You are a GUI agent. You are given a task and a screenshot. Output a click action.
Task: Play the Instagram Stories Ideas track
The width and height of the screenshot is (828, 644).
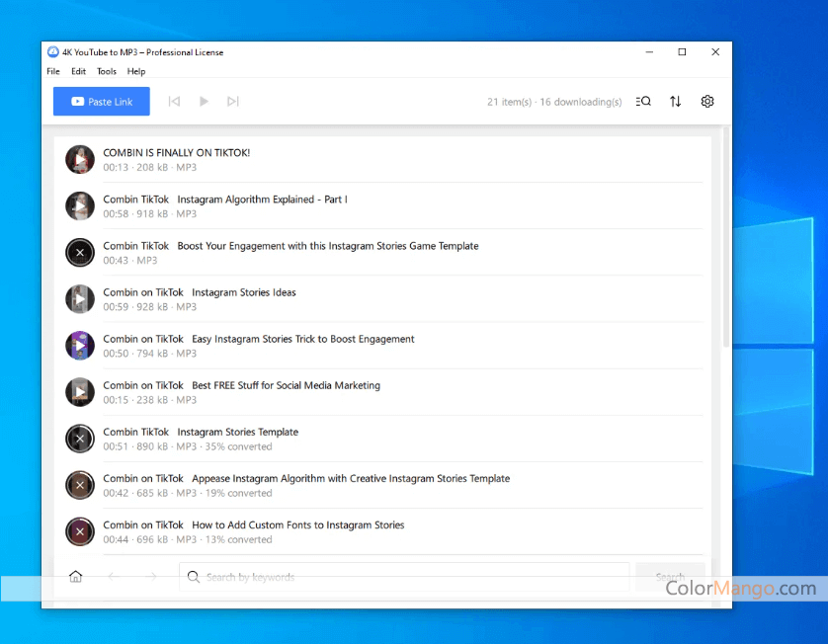[x=80, y=299]
